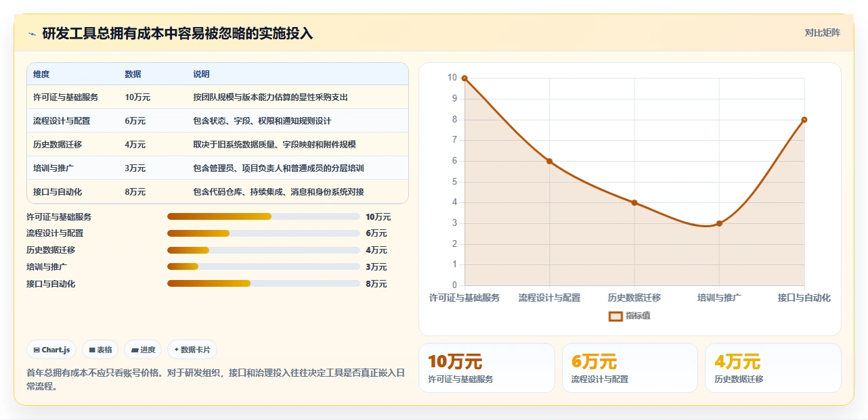Click the 培训与推广 table row name
This screenshot has width=868, height=420.
pos(53,168)
